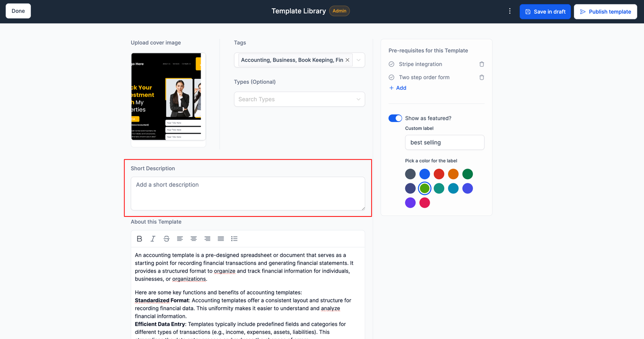Remove the Two step order form prerequisite

pyautogui.click(x=482, y=77)
